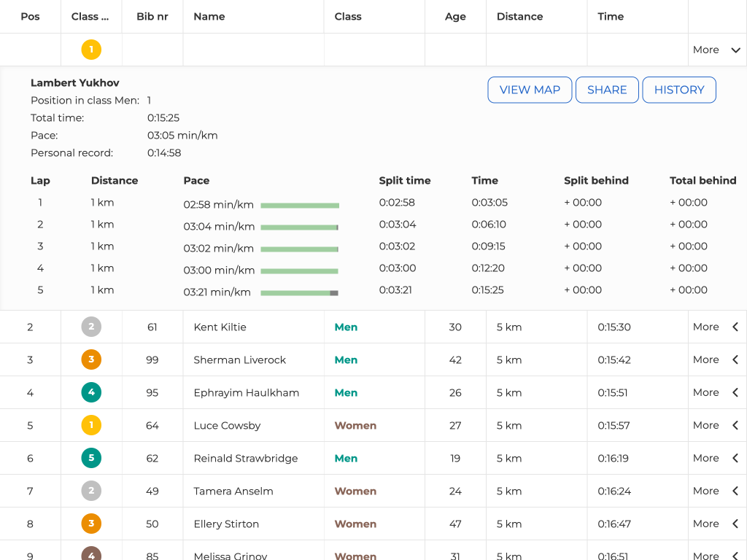Click the lap 5 pace bar
Viewport: 747px width, 560px height.
(x=299, y=292)
